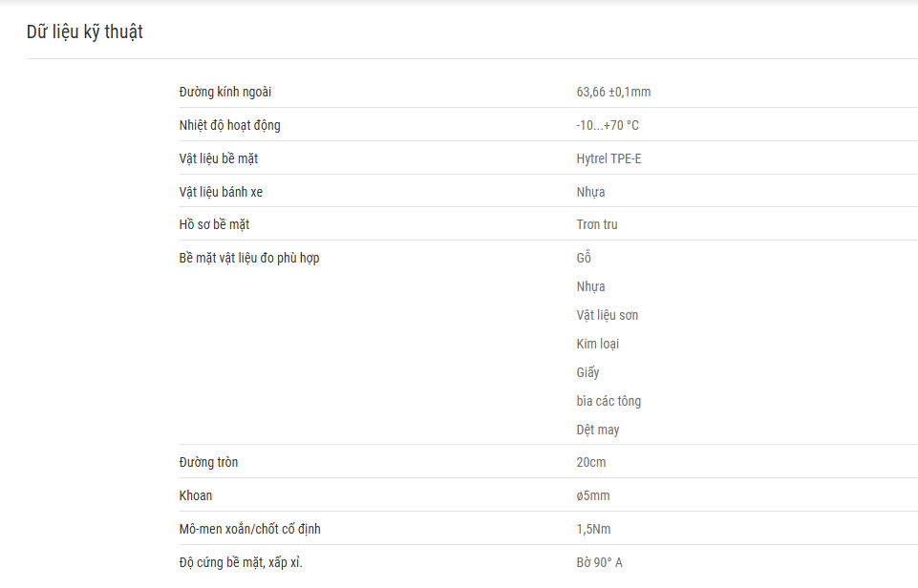
Task: Click the 'Hytrel TPE-E' value
Action: click(x=608, y=158)
